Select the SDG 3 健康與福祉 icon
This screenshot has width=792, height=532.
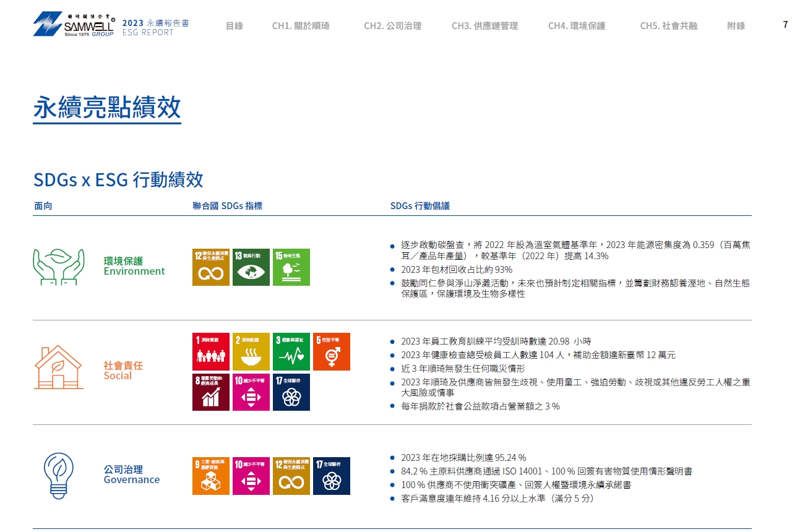291,352
